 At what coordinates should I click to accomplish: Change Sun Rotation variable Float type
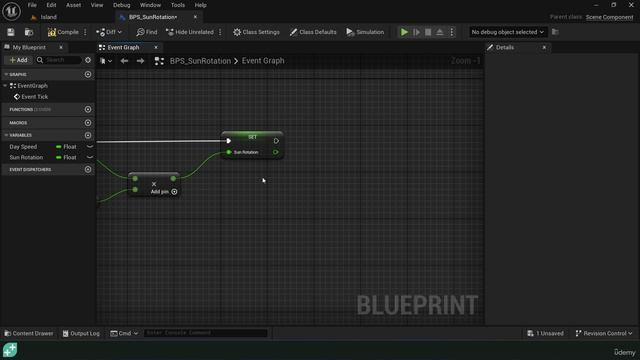click(66, 157)
